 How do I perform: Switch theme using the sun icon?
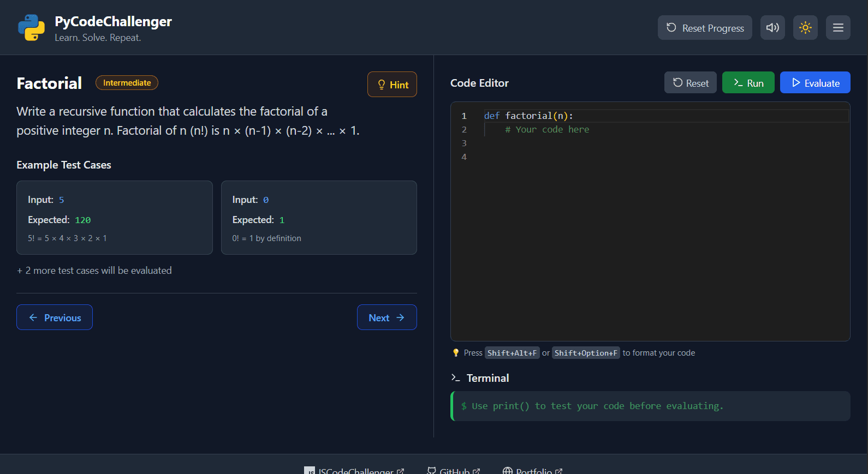(805, 27)
